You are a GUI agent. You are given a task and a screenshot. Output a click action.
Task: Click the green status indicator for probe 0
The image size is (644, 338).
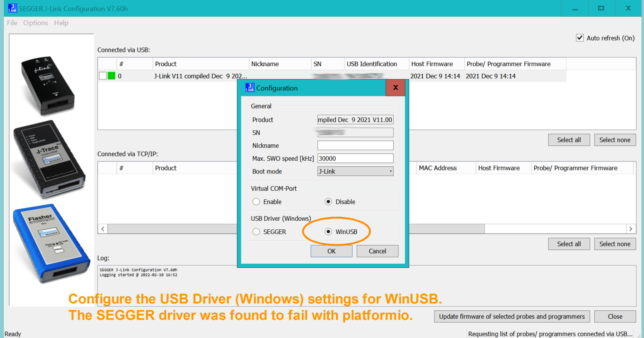pos(111,76)
